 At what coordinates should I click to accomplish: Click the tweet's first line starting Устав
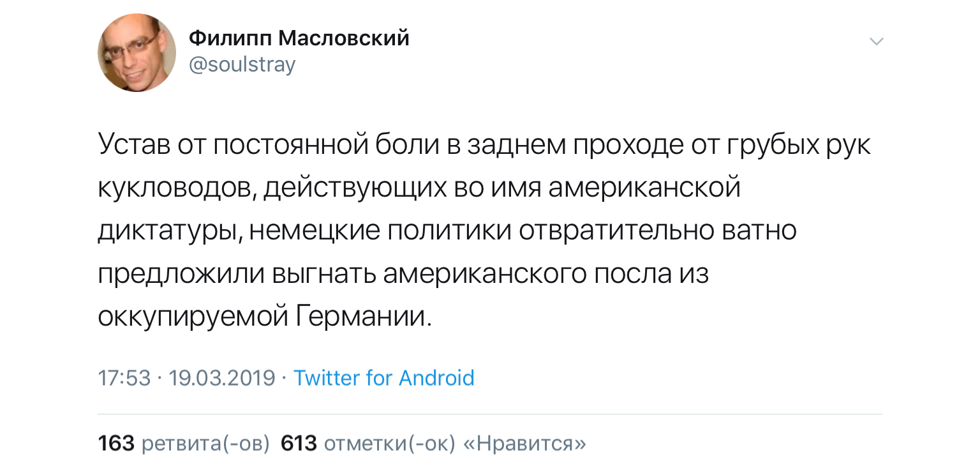click(484, 146)
